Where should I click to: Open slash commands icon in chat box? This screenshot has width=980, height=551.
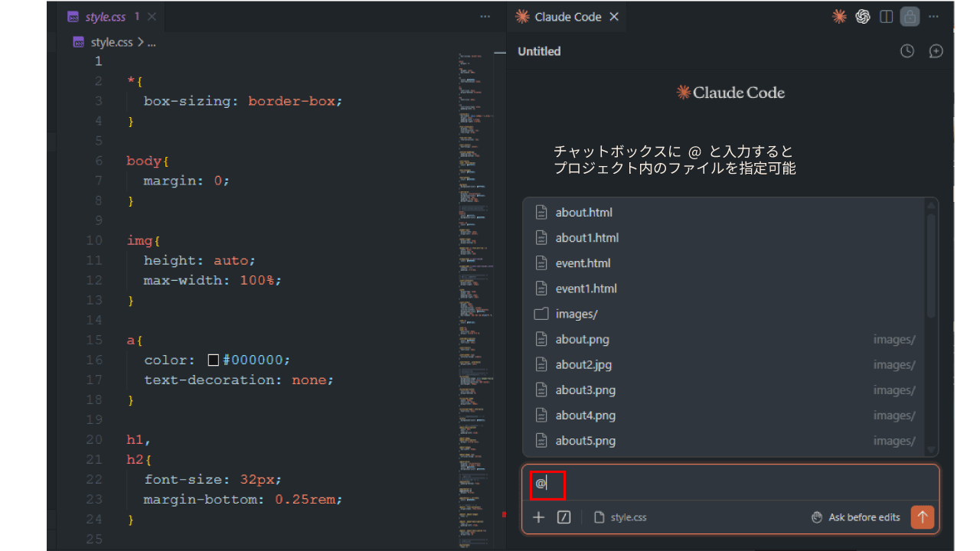click(563, 517)
